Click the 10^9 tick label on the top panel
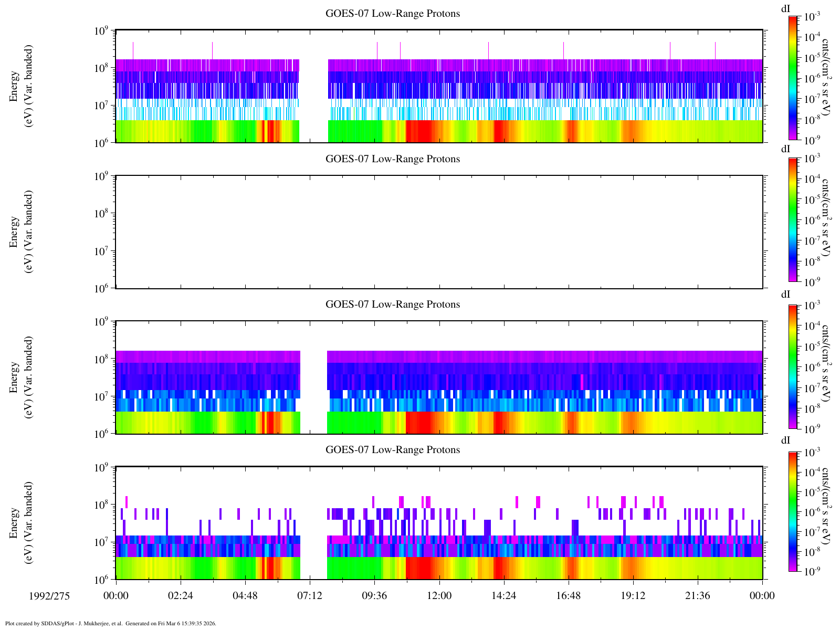840x630 pixels. coord(100,31)
